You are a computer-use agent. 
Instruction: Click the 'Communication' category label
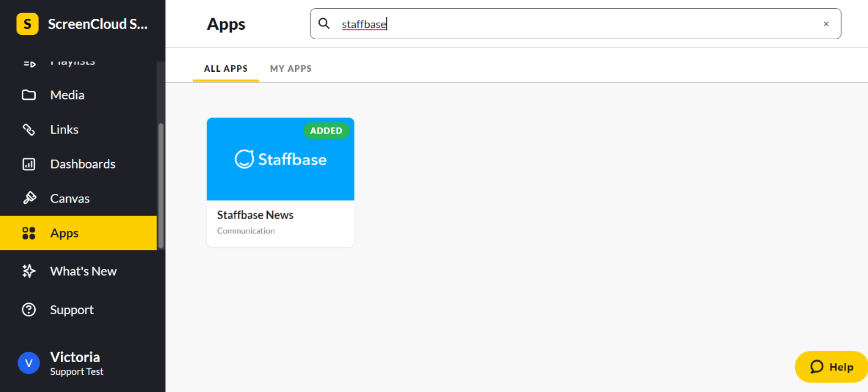(246, 231)
